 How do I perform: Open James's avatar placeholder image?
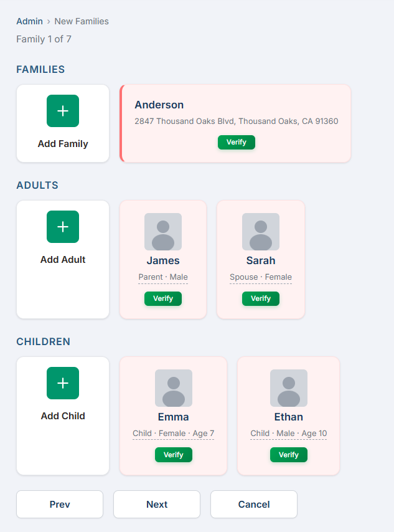(162, 231)
